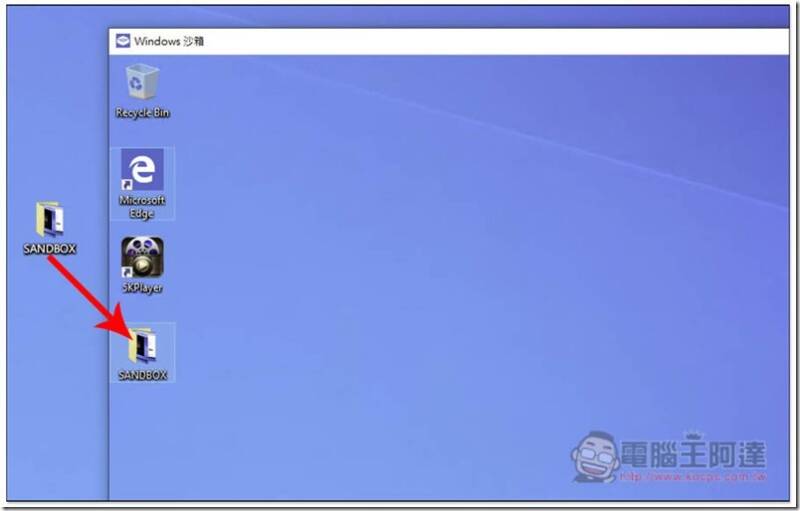Click empty title bar area of Windows 沙箱
800x511 pixels.
click(495, 41)
